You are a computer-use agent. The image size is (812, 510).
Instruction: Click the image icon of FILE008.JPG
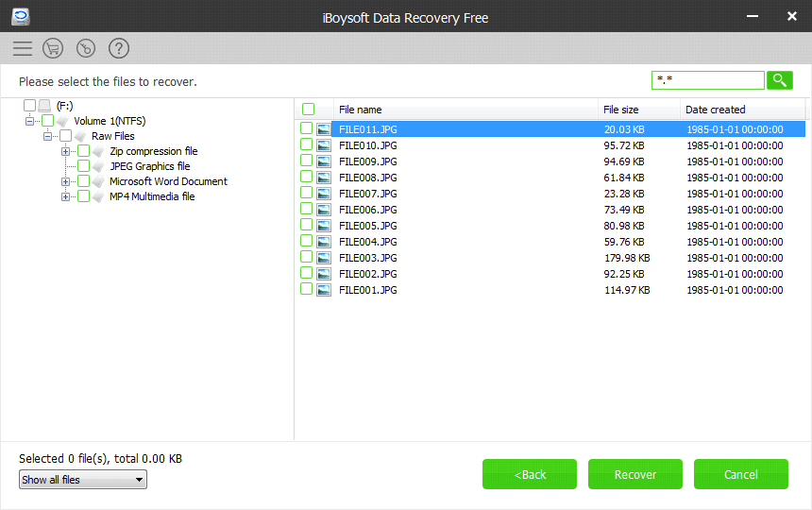pos(324,178)
